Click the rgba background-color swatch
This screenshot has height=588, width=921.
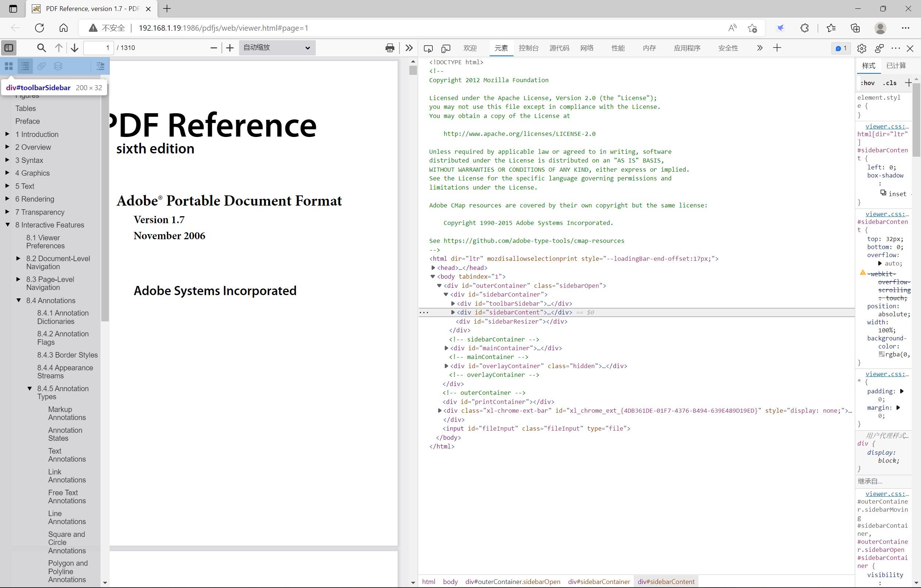click(x=881, y=354)
